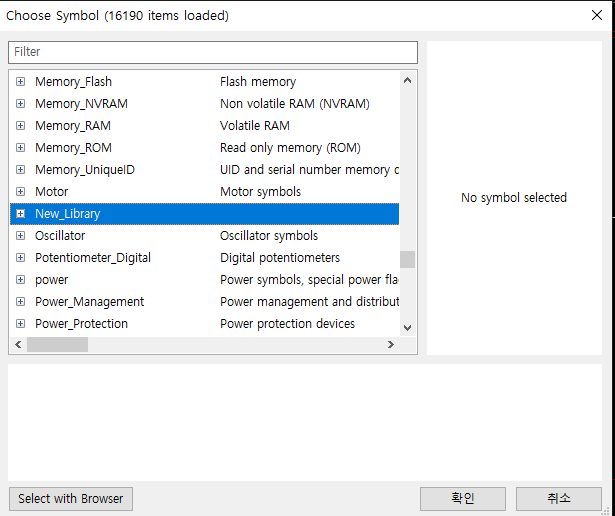
Task: Expand the Potentiometer_Digital library
Action: [x=20, y=258]
